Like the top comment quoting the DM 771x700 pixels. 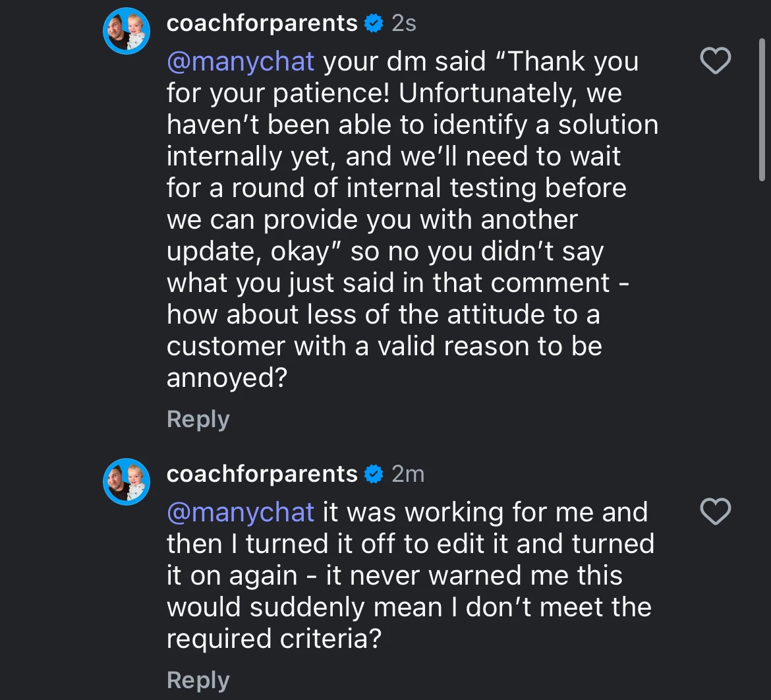715,61
